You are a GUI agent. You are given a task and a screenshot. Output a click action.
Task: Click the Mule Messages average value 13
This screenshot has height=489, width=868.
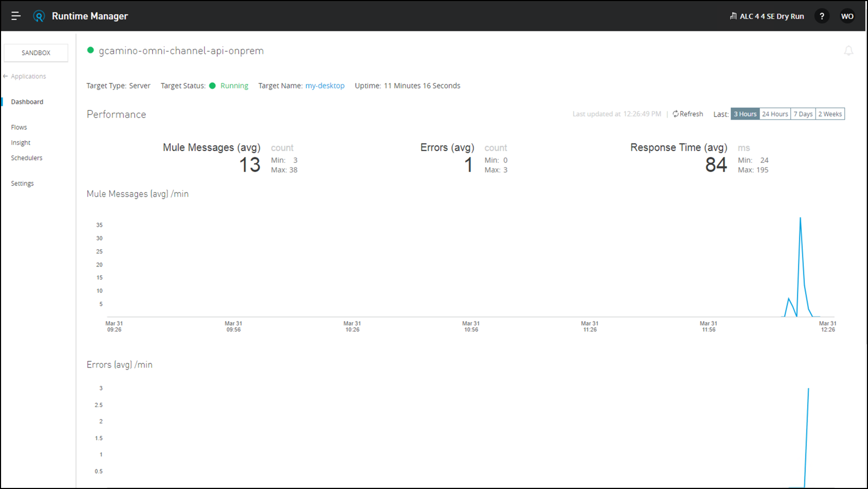click(250, 165)
